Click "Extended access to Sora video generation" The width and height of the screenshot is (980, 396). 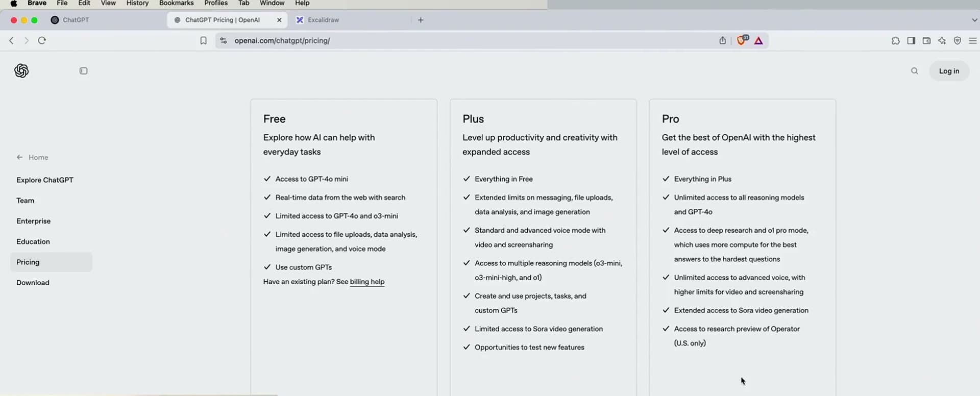[x=741, y=311]
